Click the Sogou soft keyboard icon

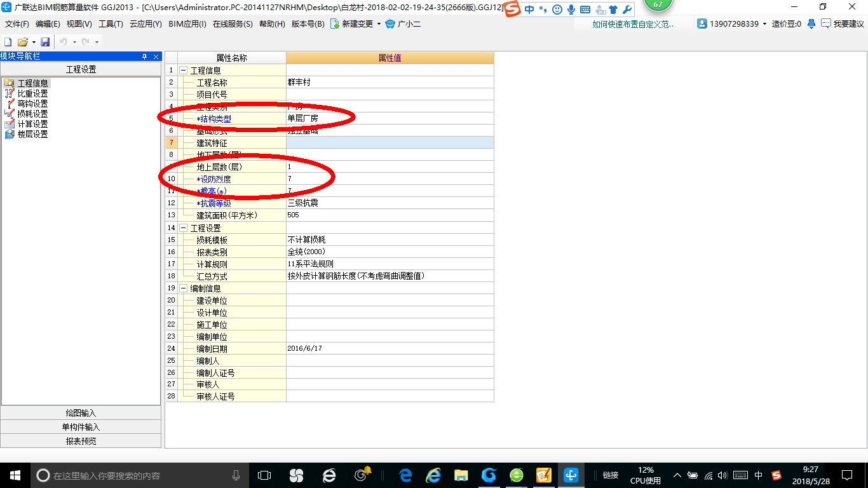[585, 10]
